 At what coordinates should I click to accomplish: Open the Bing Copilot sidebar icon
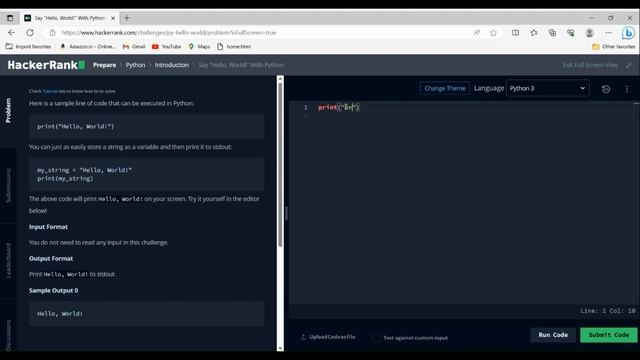coord(628,33)
